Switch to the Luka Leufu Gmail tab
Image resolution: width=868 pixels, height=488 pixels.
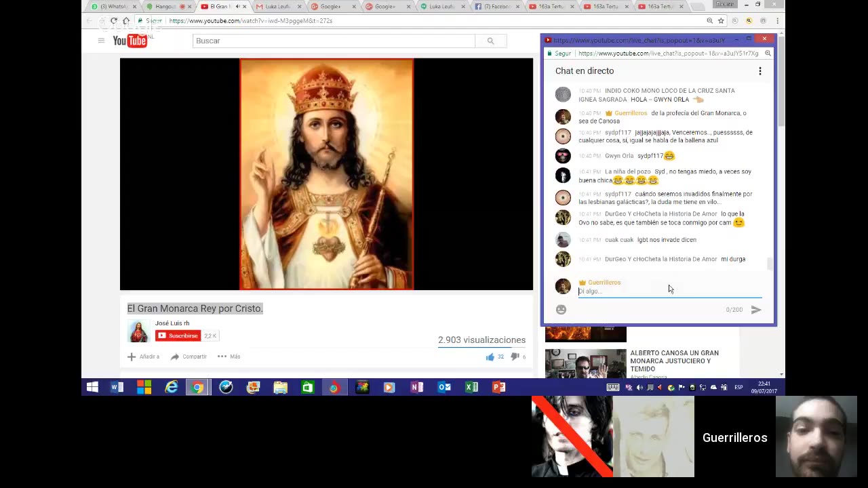tap(278, 7)
